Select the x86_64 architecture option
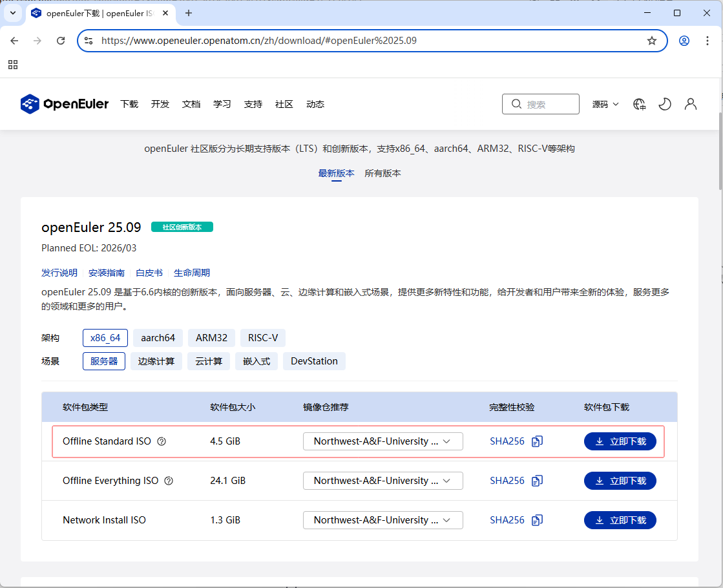 coord(105,338)
